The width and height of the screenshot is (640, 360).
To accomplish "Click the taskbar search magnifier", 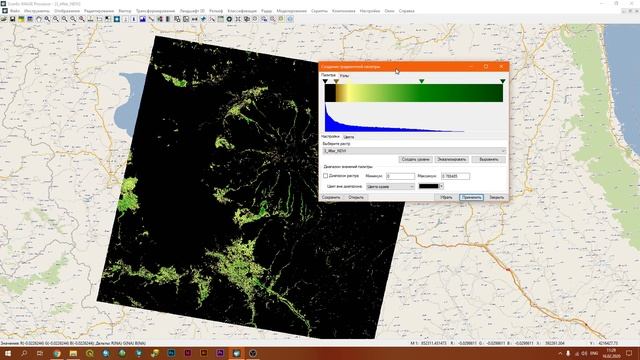I will coord(24,353).
